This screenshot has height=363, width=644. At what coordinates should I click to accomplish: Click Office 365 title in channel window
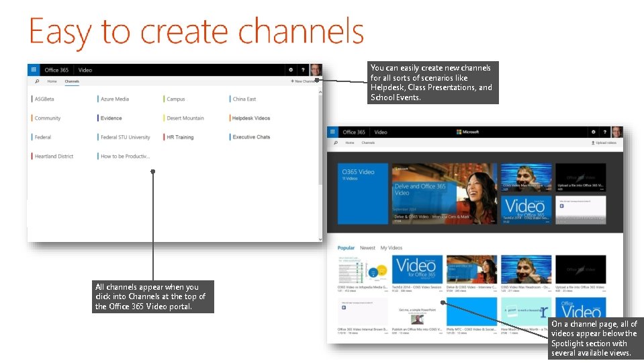(354, 132)
